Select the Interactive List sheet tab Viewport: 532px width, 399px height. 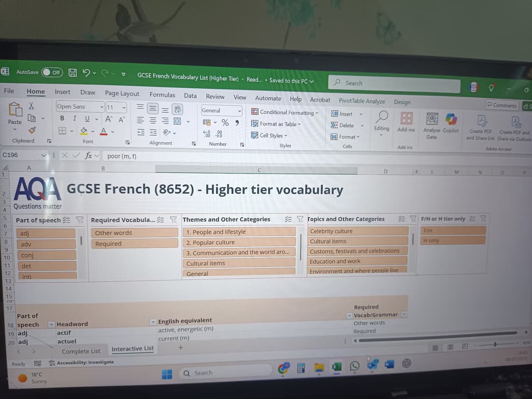(132, 349)
